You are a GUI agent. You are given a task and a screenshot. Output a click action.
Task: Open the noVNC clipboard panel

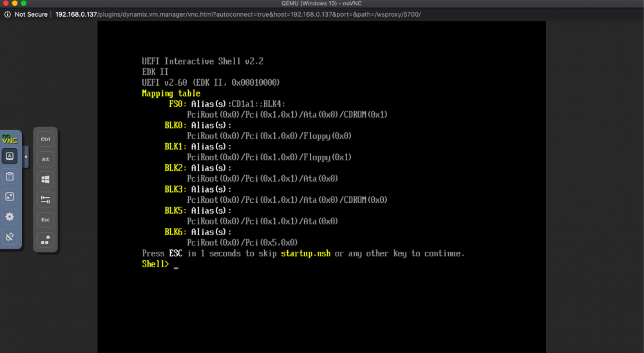point(10,176)
